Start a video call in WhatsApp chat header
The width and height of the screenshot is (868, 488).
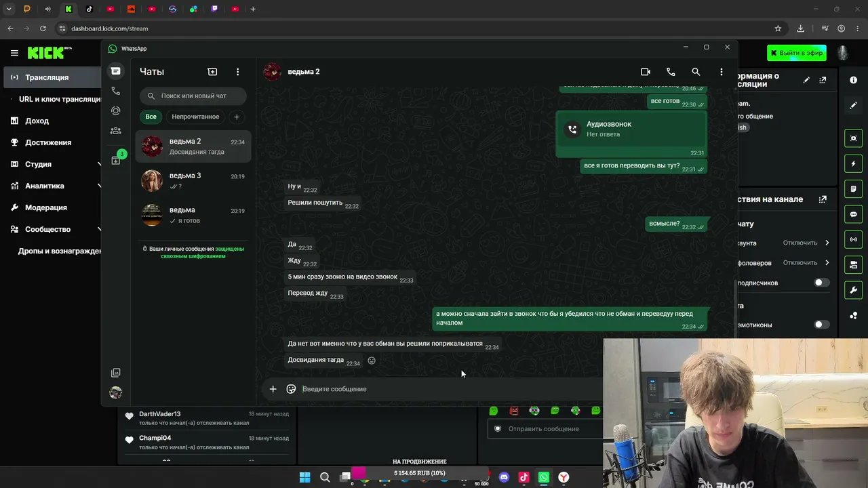coord(646,72)
